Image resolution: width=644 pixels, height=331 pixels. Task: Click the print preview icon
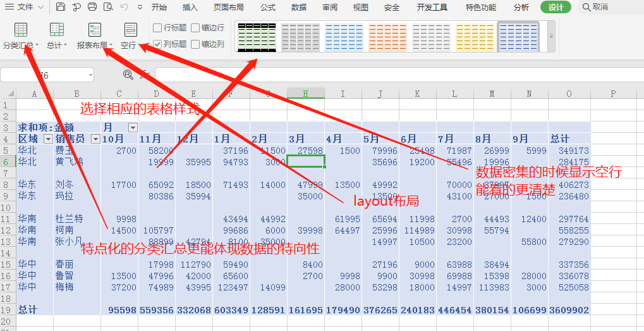108,6
